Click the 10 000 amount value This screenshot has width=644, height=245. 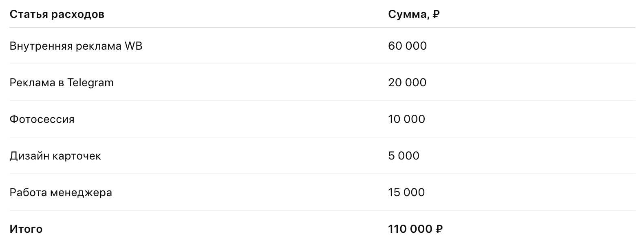pyautogui.click(x=406, y=119)
